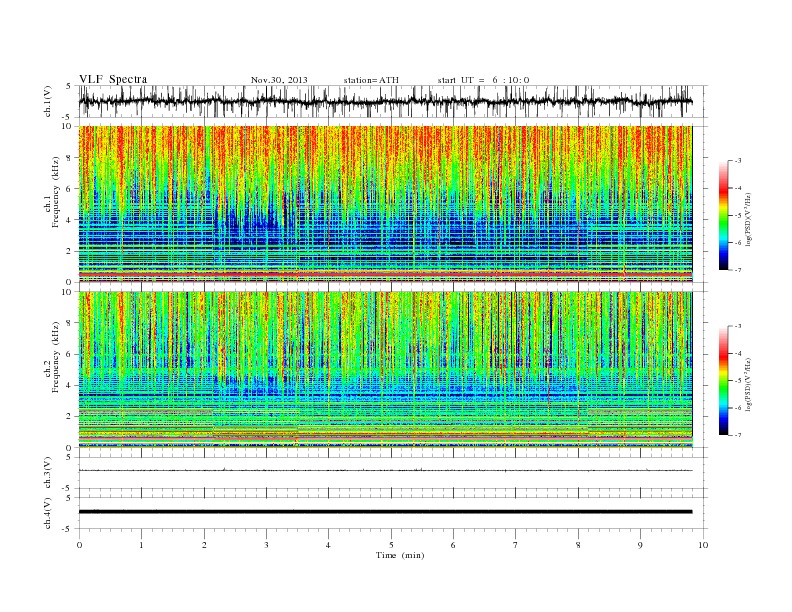Click the "-3" tick on ch.1 color bar
Image resolution: width=792 pixels, height=612 pixels.
point(738,161)
